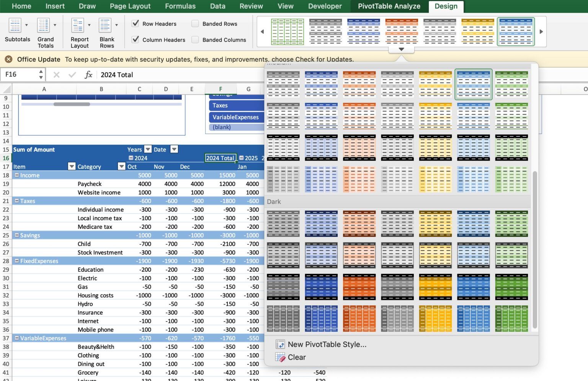Dismiss the Office Update notification bar

coord(8,59)
